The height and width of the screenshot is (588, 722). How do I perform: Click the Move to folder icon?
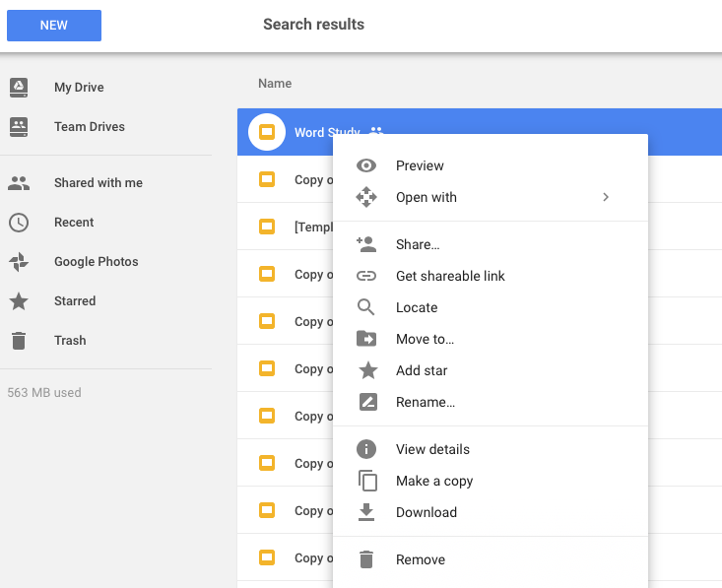coord(366,339)
